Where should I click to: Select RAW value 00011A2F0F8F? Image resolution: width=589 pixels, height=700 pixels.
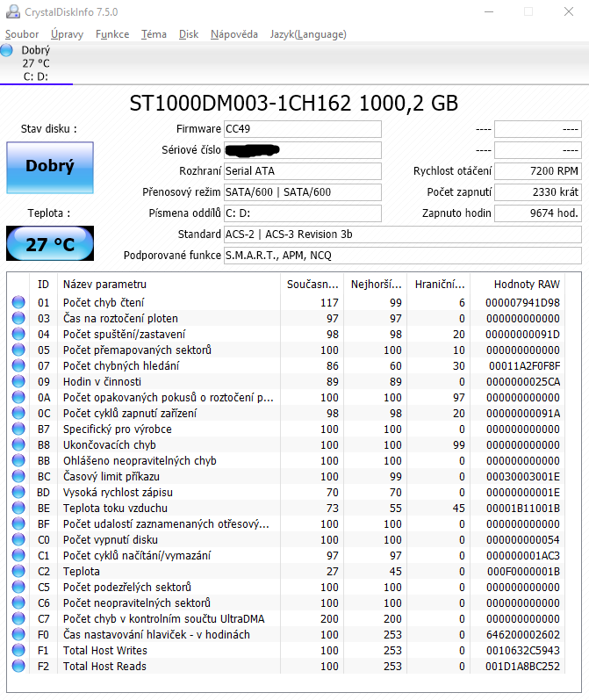point(524,366)
